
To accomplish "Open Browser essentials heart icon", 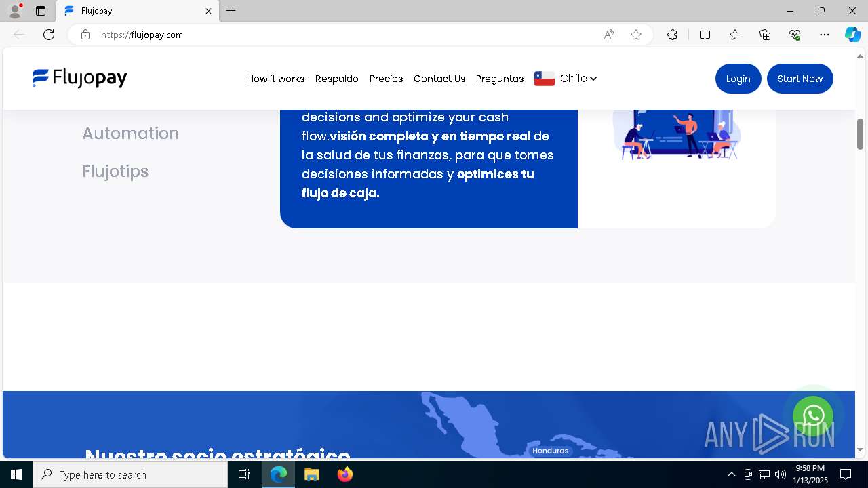I will coord(795,35).
